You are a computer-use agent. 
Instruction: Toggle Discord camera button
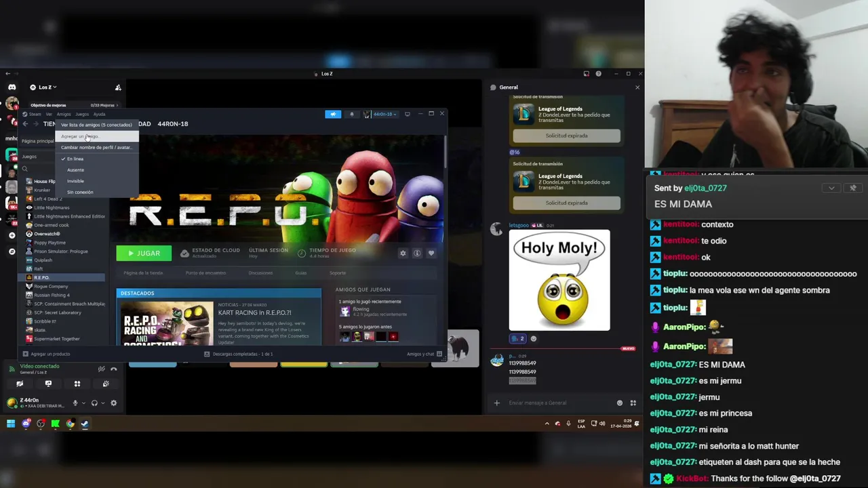(20, 384)
